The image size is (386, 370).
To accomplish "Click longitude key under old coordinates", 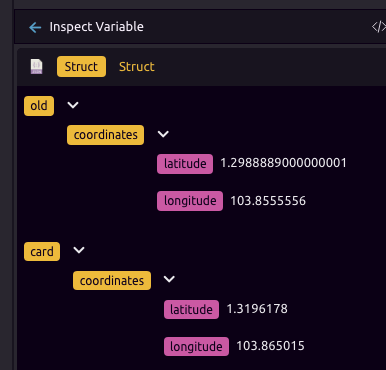I will tap(190, 201).
